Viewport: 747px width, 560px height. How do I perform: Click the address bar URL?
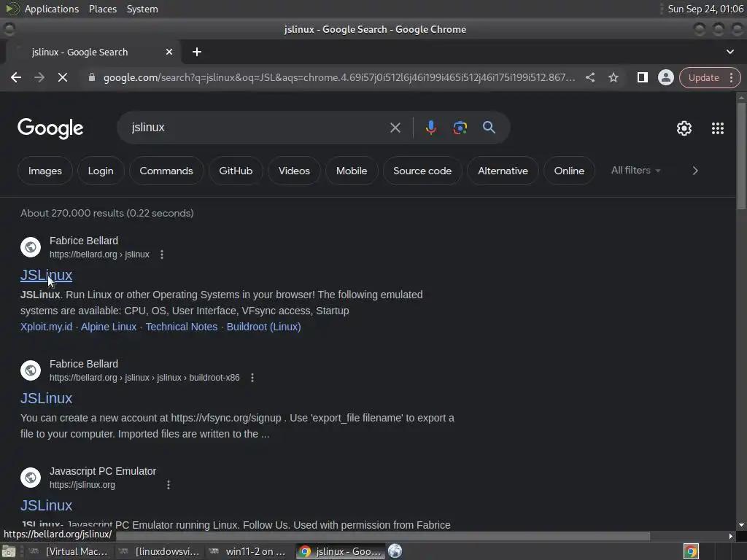coord(339,77)
